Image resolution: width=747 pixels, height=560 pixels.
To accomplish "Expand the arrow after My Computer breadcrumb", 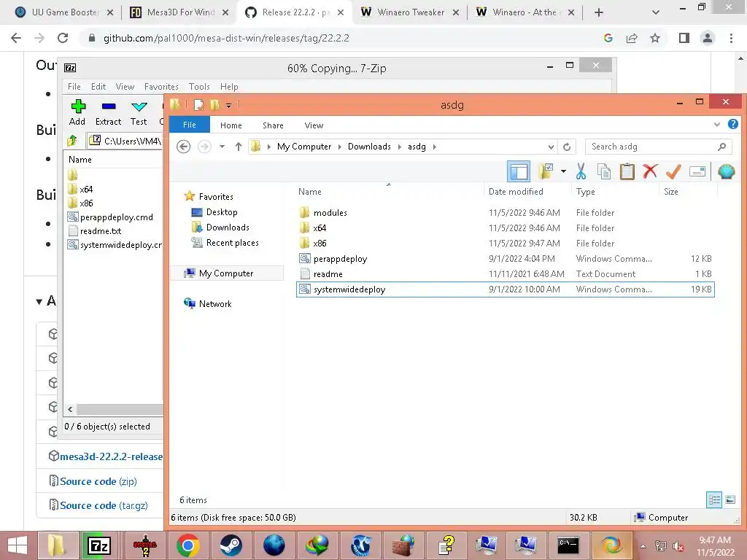I will [x=340, y=147].
